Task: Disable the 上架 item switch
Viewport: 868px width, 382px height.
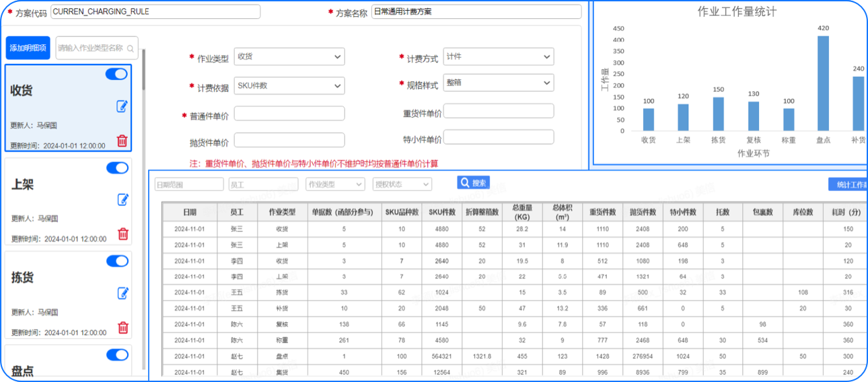Action: [117, 168]
